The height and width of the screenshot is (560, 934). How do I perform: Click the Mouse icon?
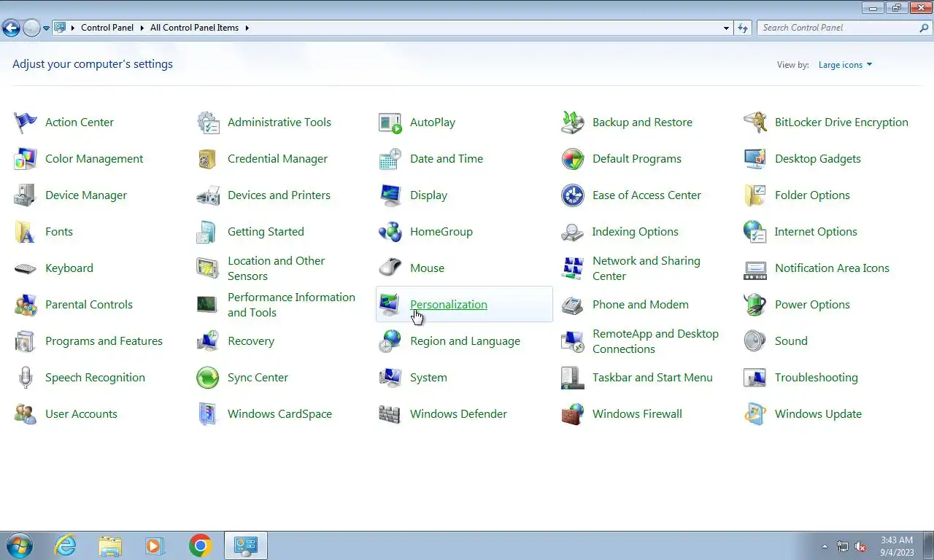(390, 268)
